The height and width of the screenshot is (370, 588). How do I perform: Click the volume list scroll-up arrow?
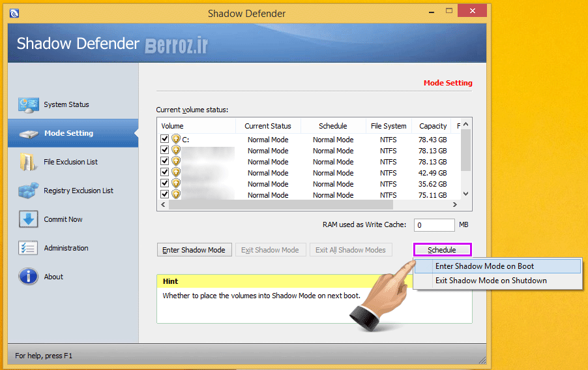coord(465,124)
